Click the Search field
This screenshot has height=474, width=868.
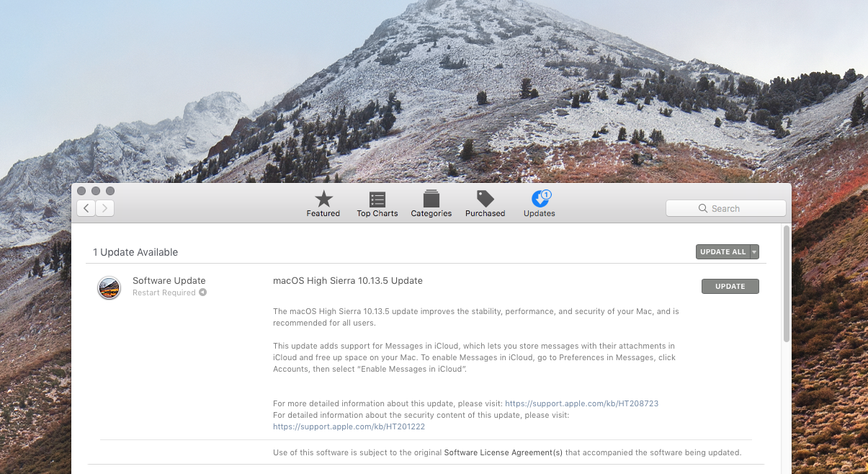(x=725, y=208)
